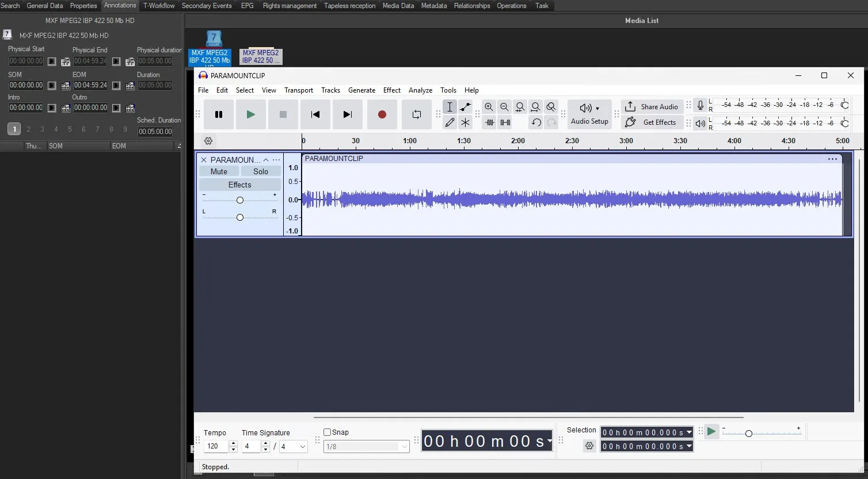This screenshot has height=479, width=868.
Task: Enable the Snap checkbox
Action: click(x=328, y=432)
